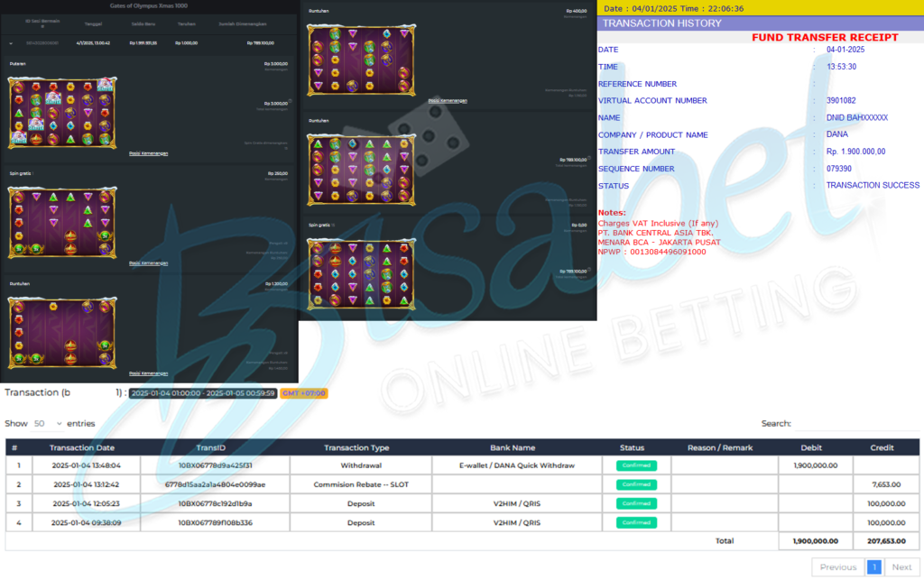Open Posisi Kemenangan under Runtuhan Rp 400,00
This screenshot has width=924, height=580.
pyautogui.click(x=448, y=101)
